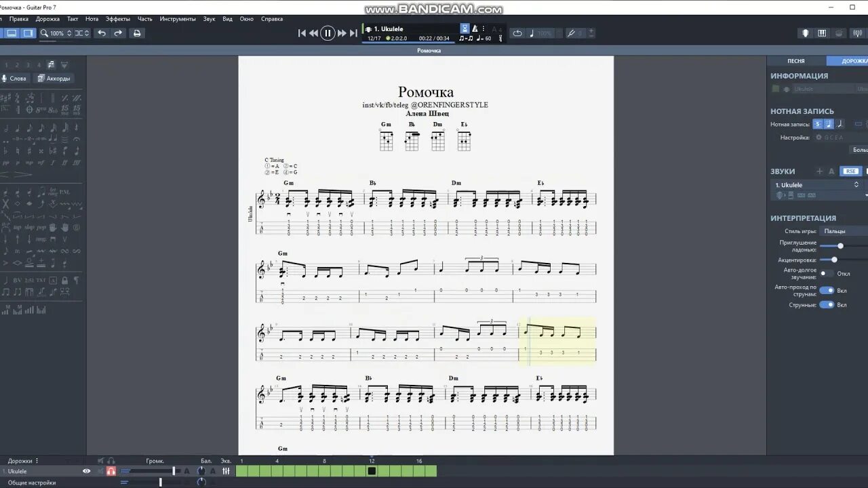This screenshot has height=488, width=868.
Task: Select the multi-voice edit icon in palette
Action: [x=52, y=65]
